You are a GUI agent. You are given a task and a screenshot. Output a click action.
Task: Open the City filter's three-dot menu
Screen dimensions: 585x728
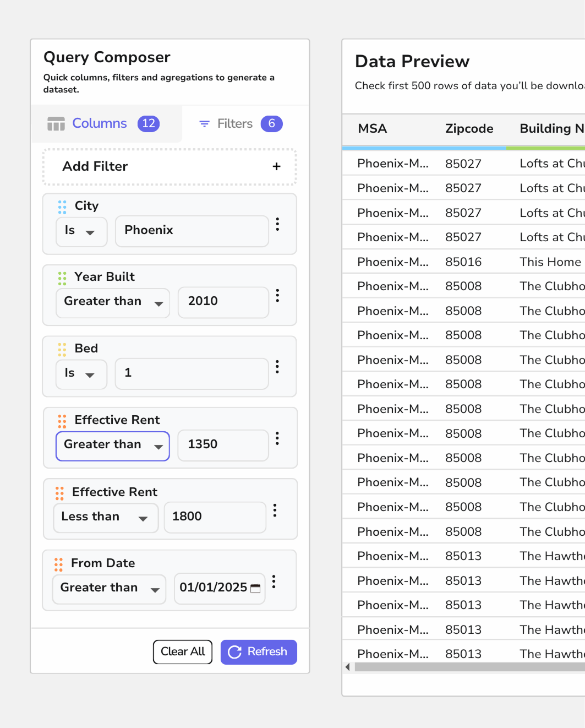coord(277,224)
